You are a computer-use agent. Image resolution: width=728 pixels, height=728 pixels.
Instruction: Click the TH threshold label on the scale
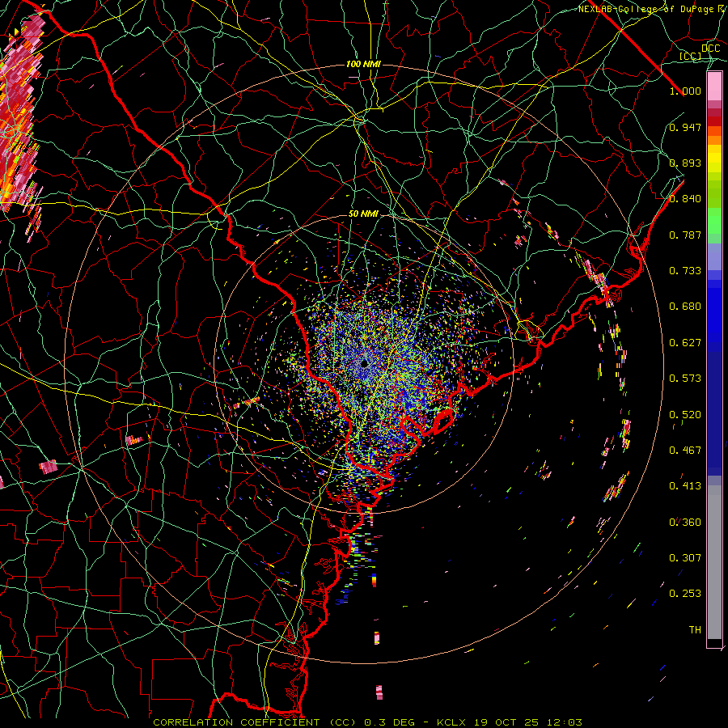[x=695, y=630]
